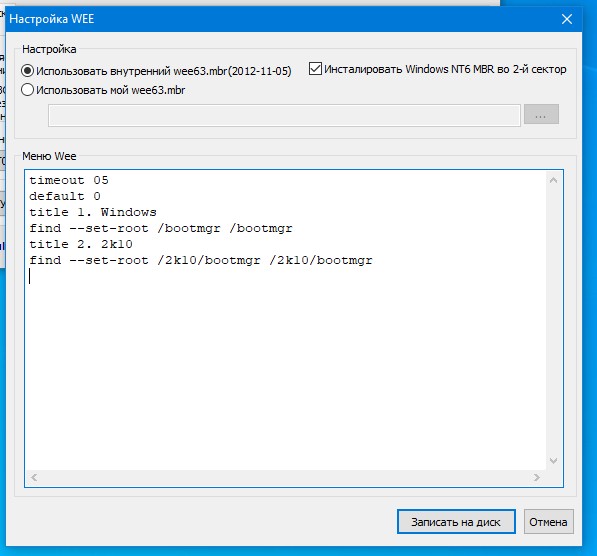Click scroll up arrow in menu editor
Viewport: 597px width, 556px height.
[x=554, y=180]
